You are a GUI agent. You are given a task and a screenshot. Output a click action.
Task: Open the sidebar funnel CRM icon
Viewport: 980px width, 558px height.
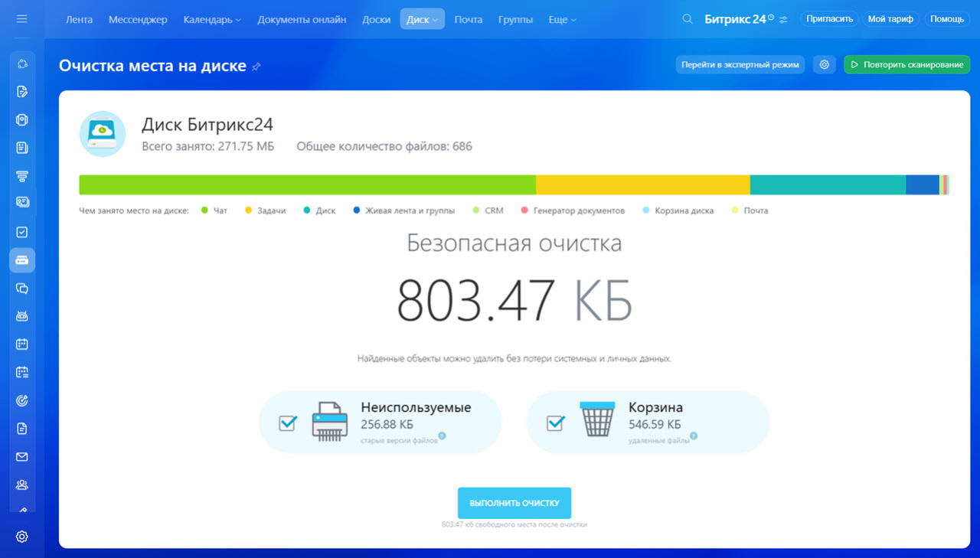22,176
